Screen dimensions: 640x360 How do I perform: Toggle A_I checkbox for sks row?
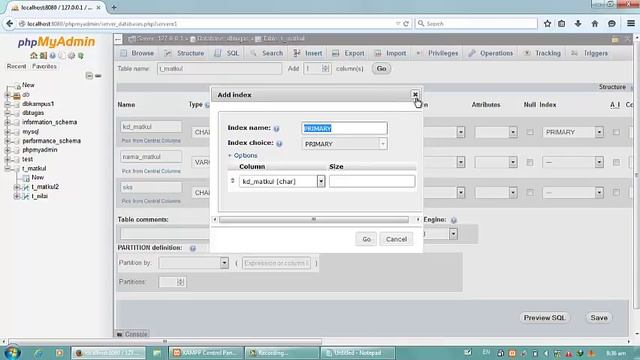[x=616, y=192]
